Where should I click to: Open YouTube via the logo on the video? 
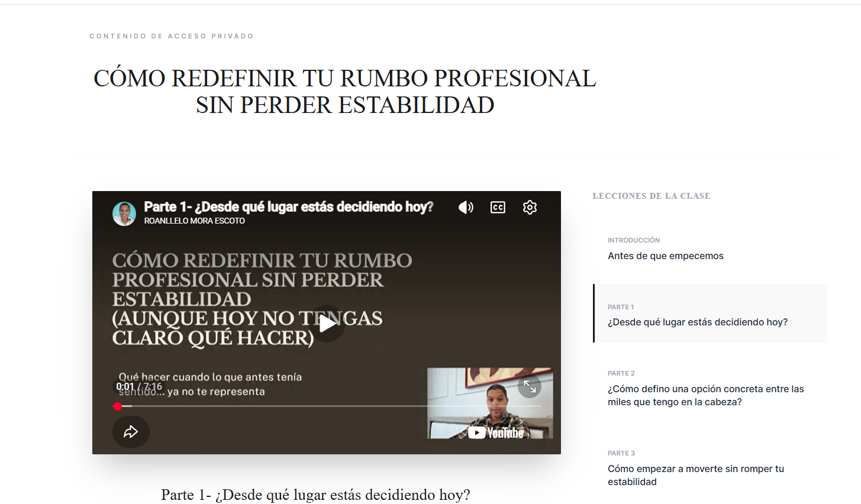(x=496, y=432)
